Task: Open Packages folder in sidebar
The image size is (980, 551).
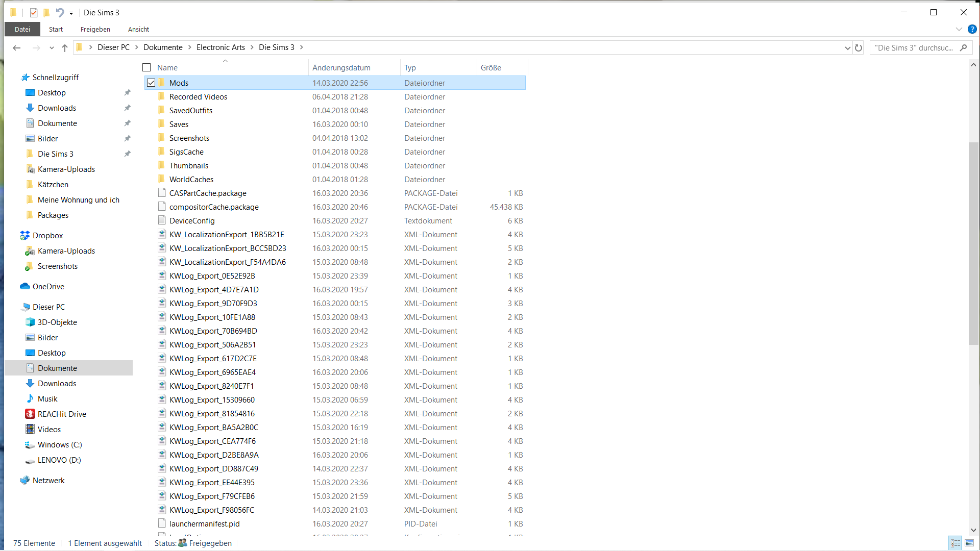Action: [53, 215]
